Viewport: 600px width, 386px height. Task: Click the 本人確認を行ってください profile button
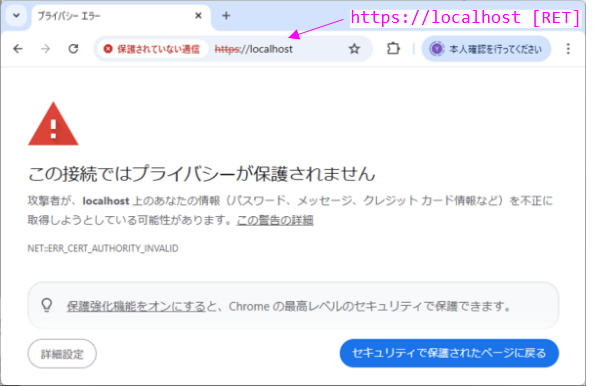click(486, 49)
